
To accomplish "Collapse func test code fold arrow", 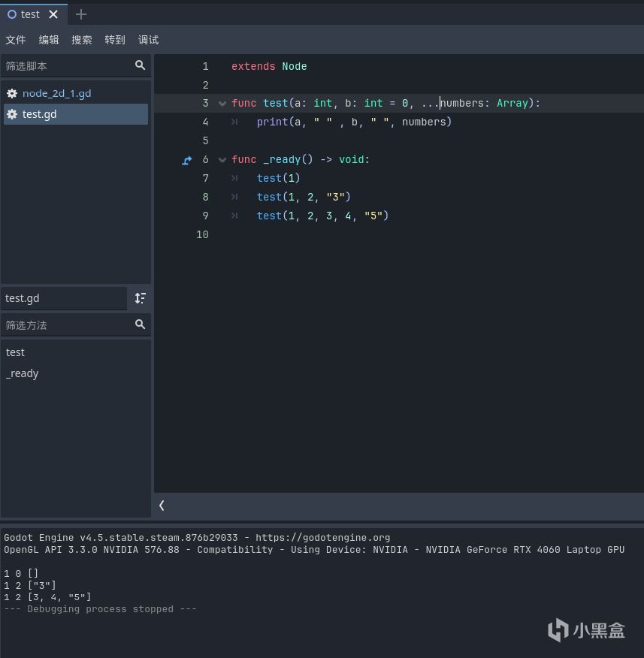I will (x=222, y=103).
